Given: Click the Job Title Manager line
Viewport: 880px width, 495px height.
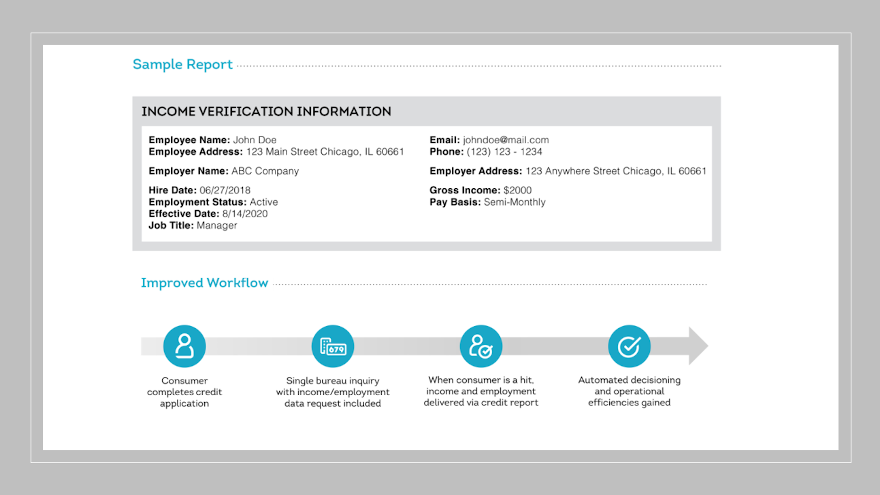Looking at the screenshot, I should coord(193,225).
